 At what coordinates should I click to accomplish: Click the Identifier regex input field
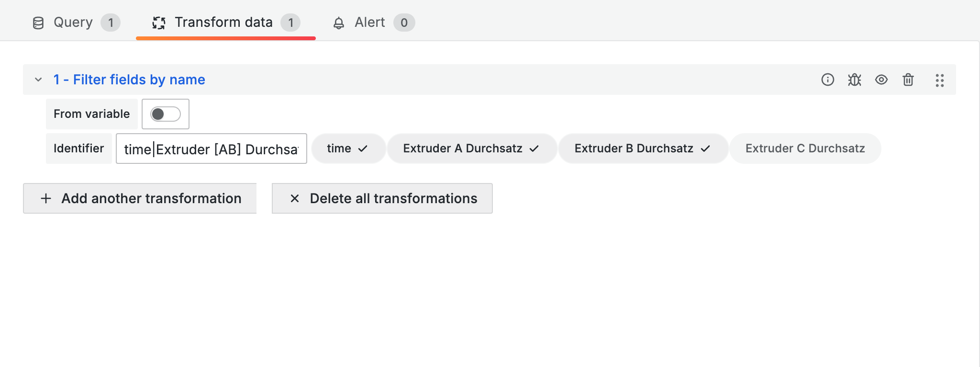coord(211,149)
